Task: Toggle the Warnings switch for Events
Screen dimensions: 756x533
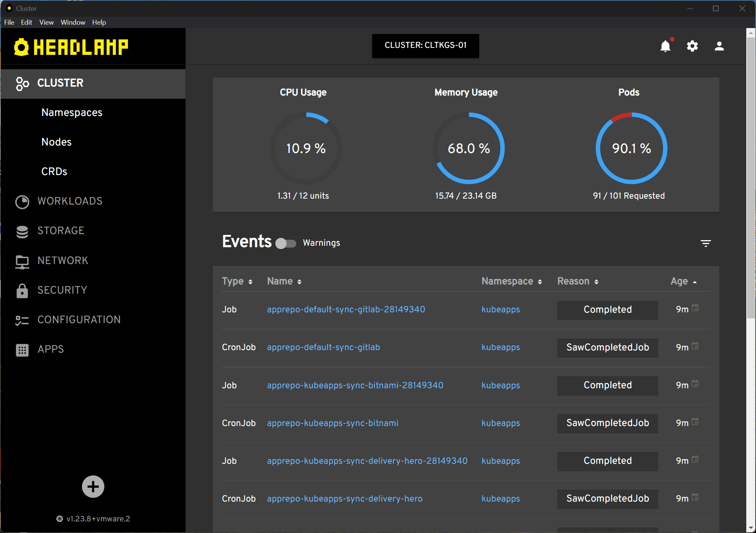Action: [x=286, y=243]
